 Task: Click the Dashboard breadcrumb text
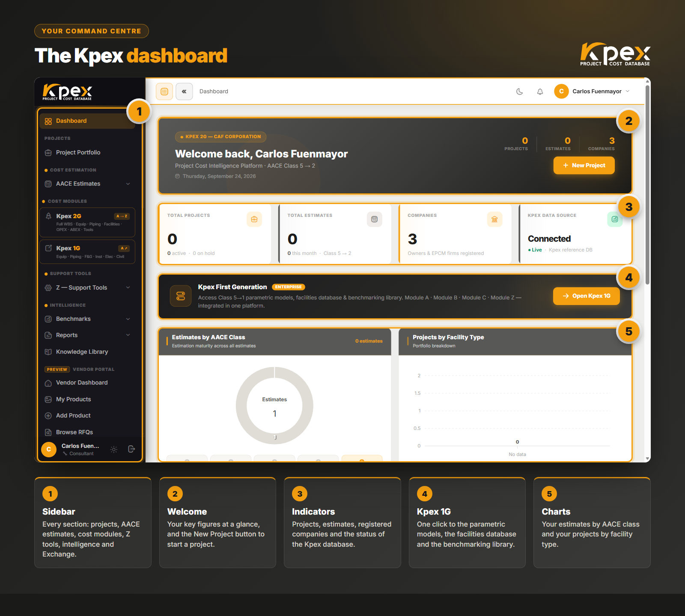point(214,92)
